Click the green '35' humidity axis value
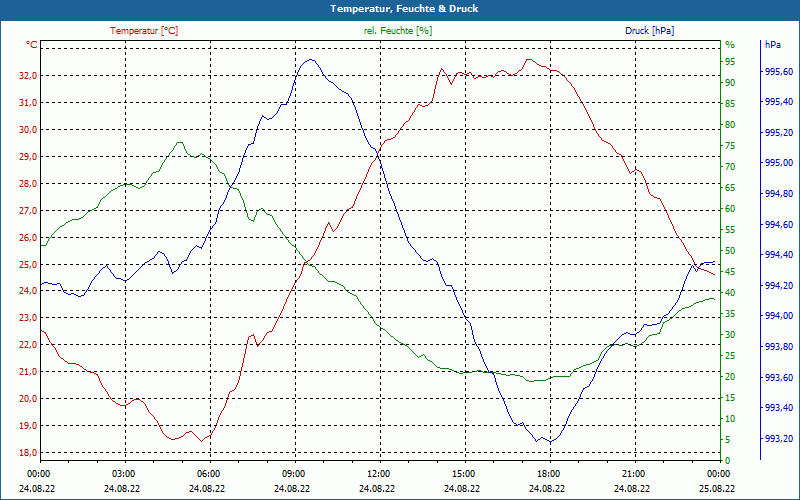 730,314
